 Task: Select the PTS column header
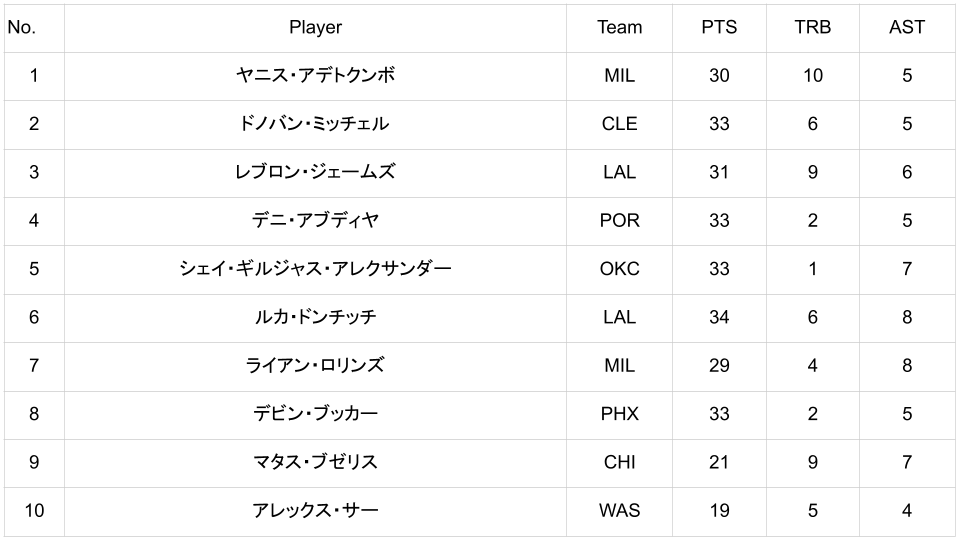[719, 28]
